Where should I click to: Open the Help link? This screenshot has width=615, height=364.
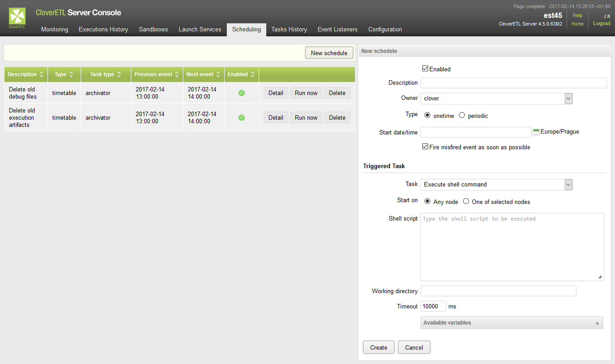[577, 15]
